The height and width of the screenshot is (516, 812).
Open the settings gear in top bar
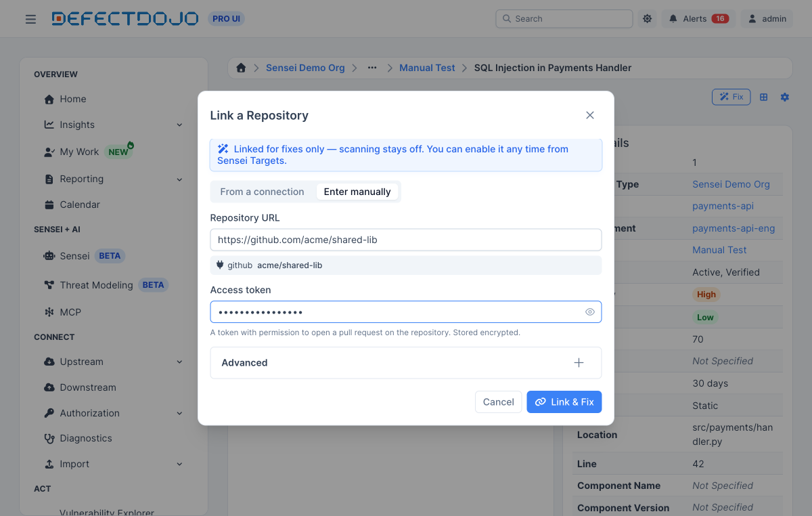(x=648, y=19)
